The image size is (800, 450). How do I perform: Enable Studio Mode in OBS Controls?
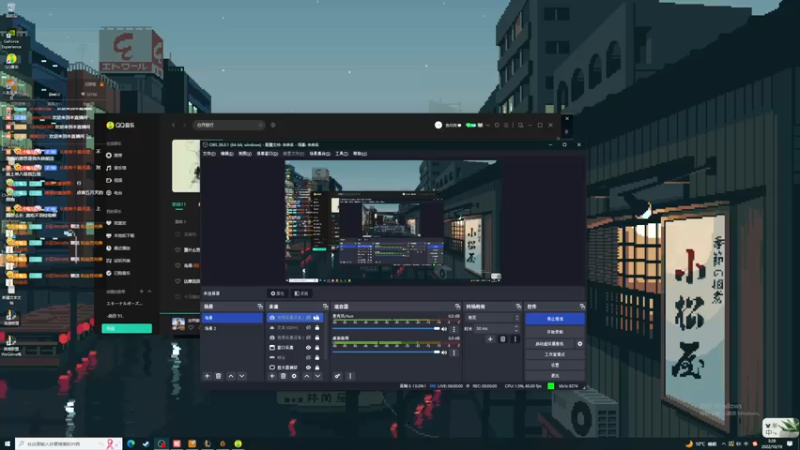click(555, 355)
